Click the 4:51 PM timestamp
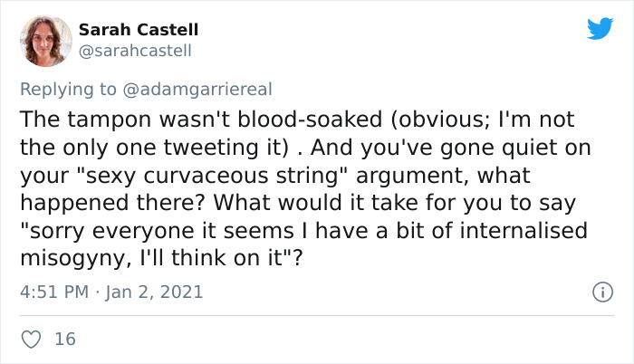 tap(53, 292)
